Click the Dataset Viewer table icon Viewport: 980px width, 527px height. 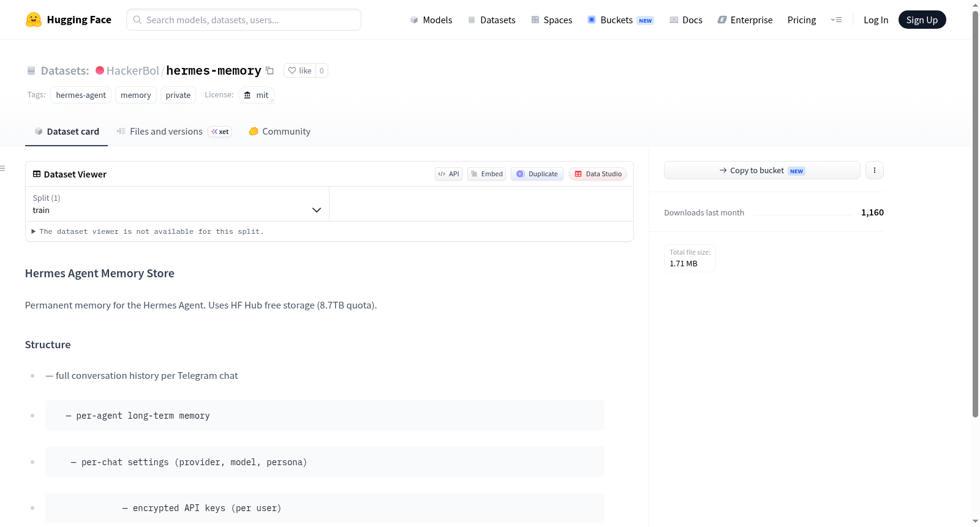(x=37, y=174)
